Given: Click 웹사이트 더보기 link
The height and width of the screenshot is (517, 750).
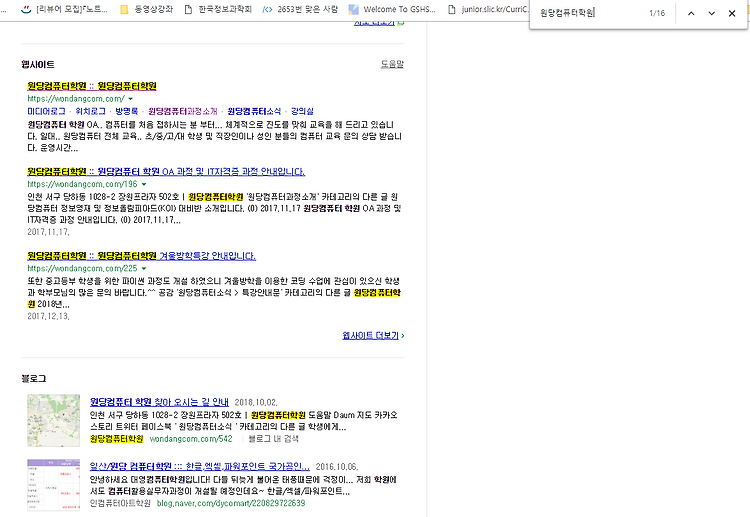Looking at the screenshot, I should [371, 336].
